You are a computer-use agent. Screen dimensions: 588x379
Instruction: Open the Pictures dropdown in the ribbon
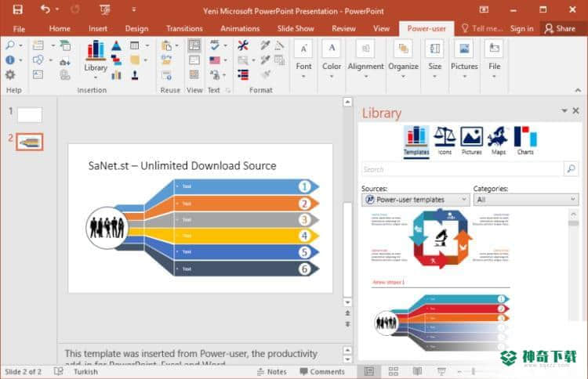[464, 60]
